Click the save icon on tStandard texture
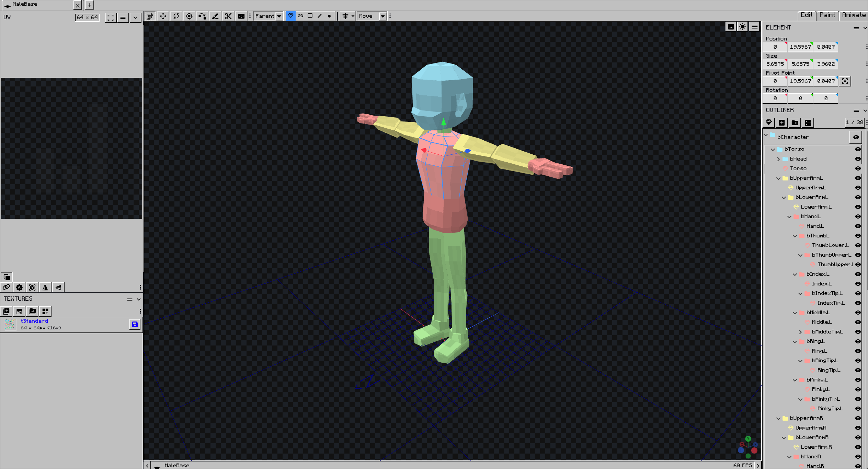This screenshot has width=868, height=469. pos(135,324)
